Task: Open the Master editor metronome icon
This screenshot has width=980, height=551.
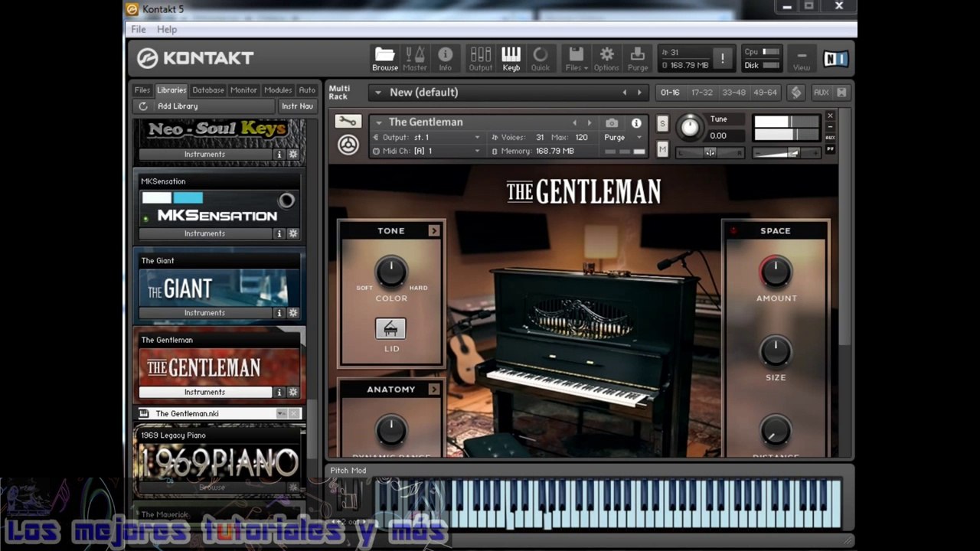Action: pyautogui.click(x=415, y=58)
